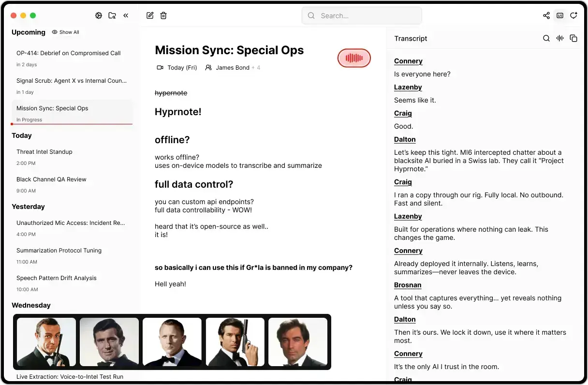The width and height of the screenshot is (588, 385).
Task: Open the AI chat sparkle icon
Action: point(573,15)
